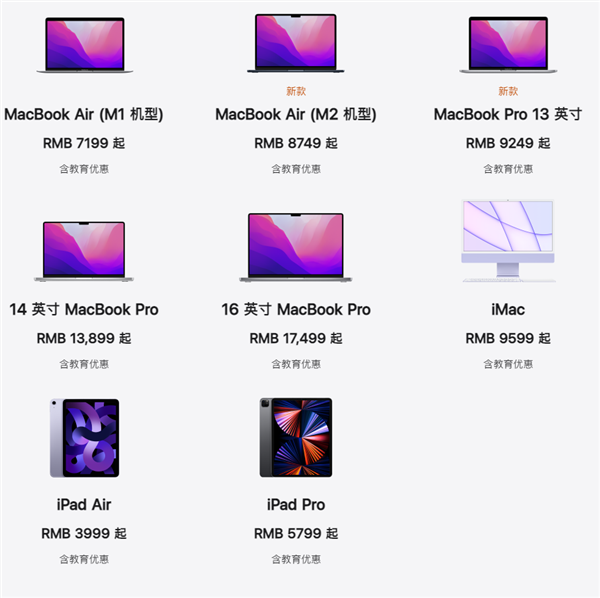Click the 14-inch MacBook Pro image
600x598 pixels.
(x=84, y=251)
